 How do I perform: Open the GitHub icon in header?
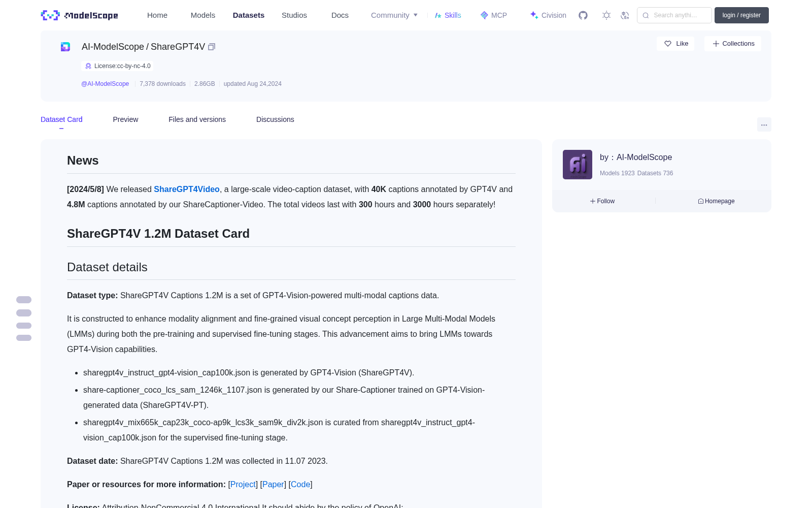point(583,15)
